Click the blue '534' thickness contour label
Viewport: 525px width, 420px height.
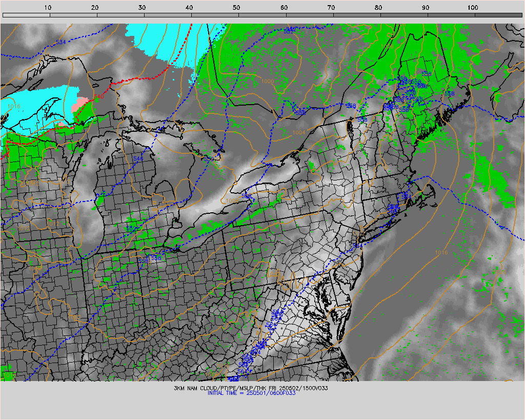pyautogui.click(x=61, y=42)
